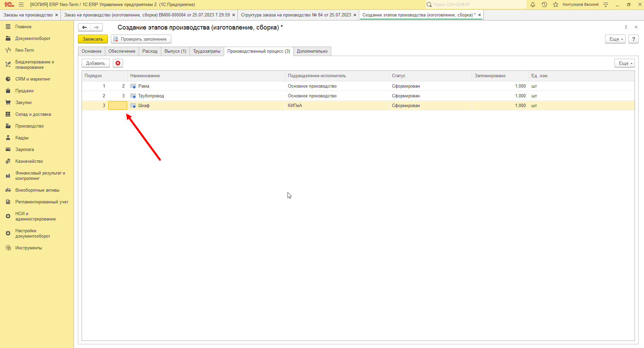Open the form's vertical dots menu
Image resolution: width=644 pixels, height=348 pixels.
coord(626,27)
